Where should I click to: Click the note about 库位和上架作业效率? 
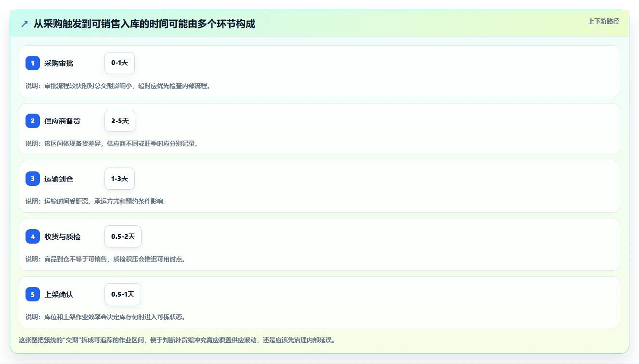click(105, 317)
